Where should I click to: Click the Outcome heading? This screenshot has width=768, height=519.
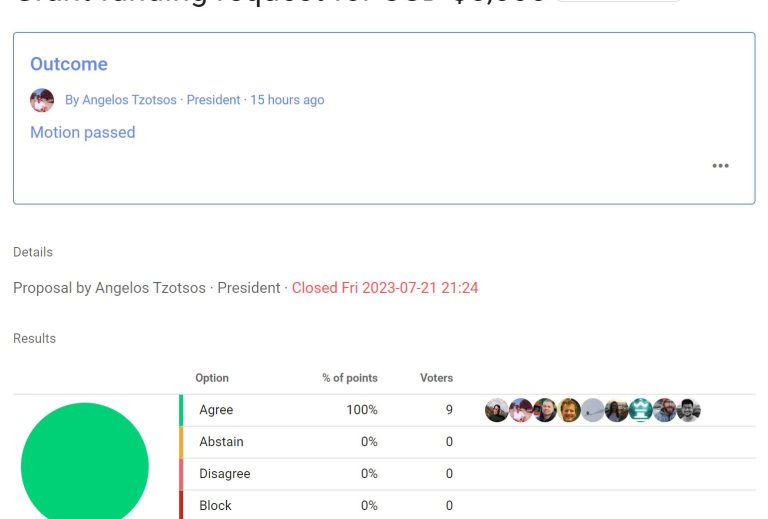tap(69, 64)
